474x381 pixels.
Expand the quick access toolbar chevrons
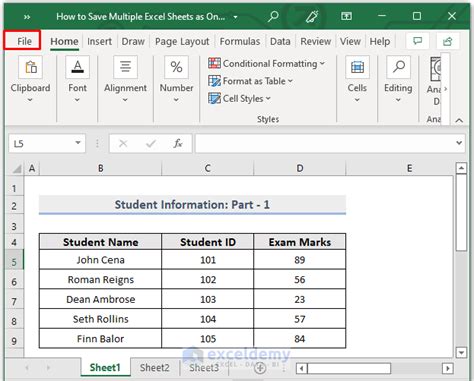[x=27, y=17]
